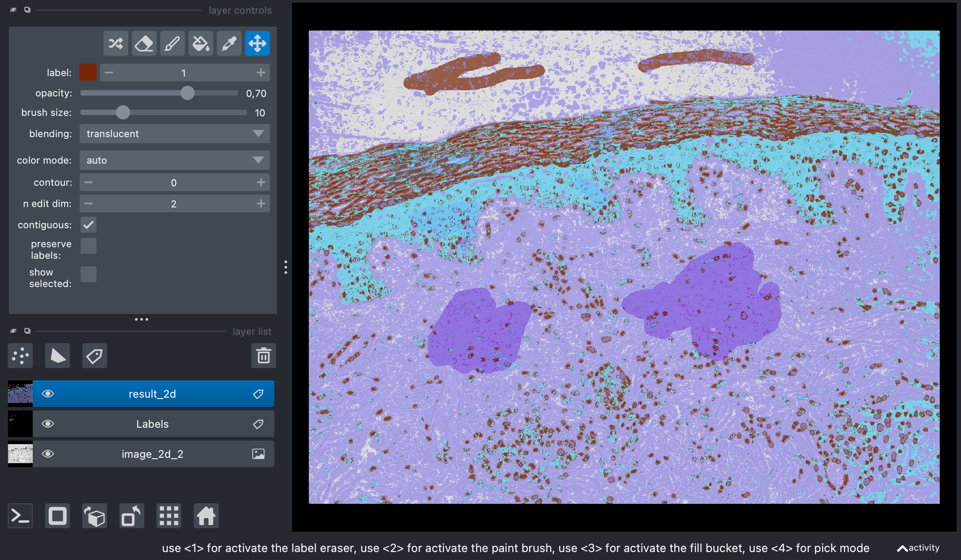Open the color mode dropdown

(x=174, y=160)
